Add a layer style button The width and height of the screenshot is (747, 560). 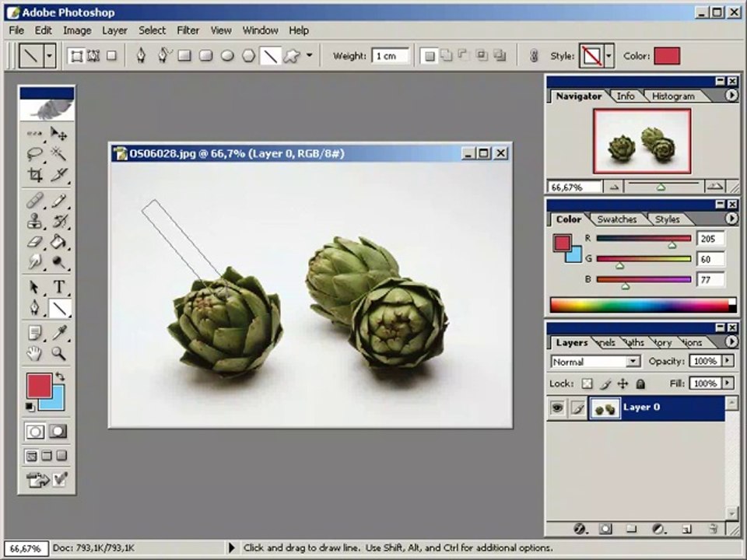pyautogui.click(x=579, y=529)
